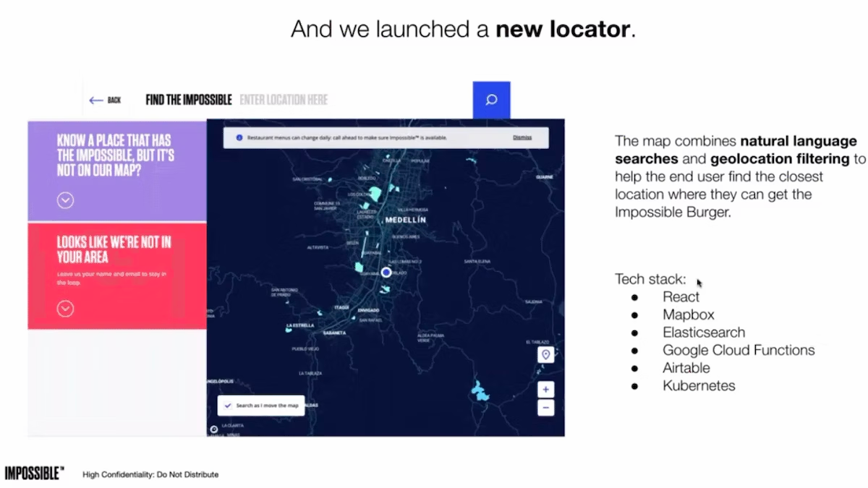Click the 'Find the Impossible' heading

189,100
